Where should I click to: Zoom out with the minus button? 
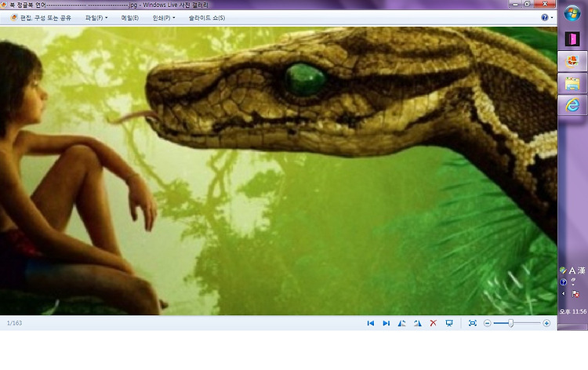(487, 323)
